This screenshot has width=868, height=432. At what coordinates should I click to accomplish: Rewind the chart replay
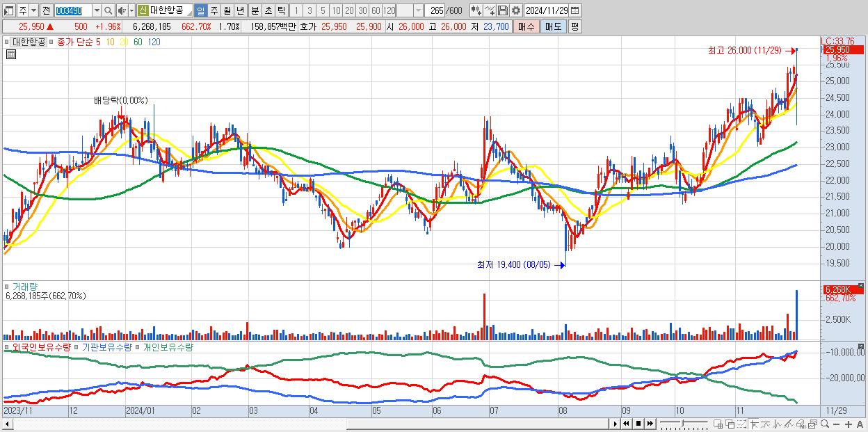[x=626, y=424]
